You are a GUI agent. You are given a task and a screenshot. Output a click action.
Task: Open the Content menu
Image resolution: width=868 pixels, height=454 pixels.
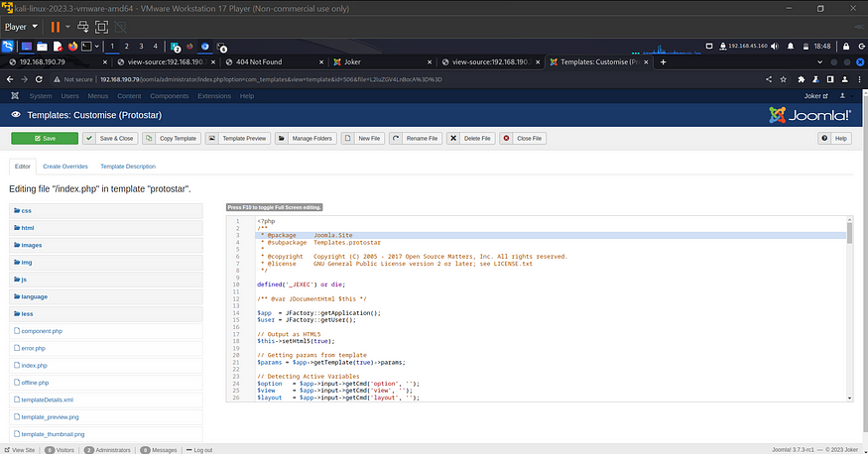(129, 96)
